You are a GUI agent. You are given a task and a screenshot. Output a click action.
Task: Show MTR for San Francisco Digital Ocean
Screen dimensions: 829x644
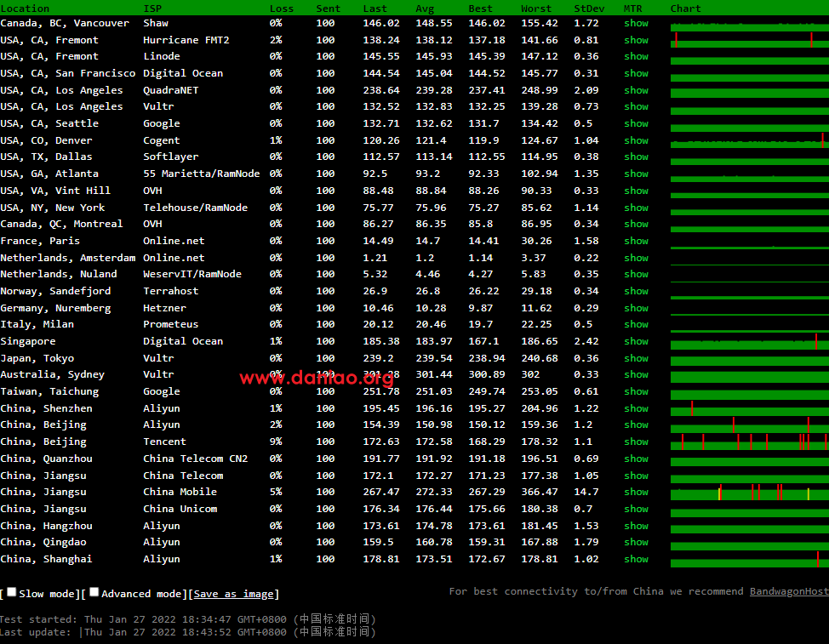coord(636,73)
